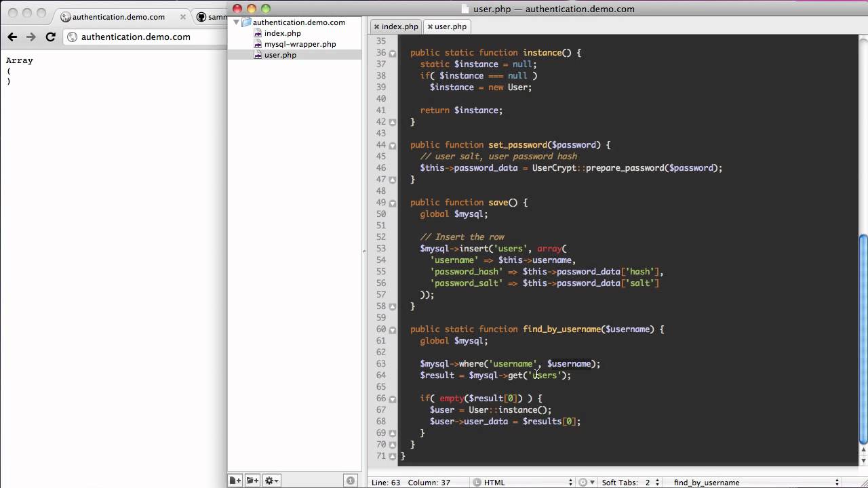
Task: Click the fold end marker at line 42
Action: point(392,122)
